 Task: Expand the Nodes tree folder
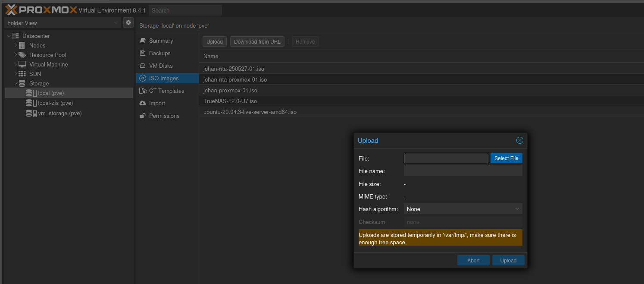[x=16, y=45]
